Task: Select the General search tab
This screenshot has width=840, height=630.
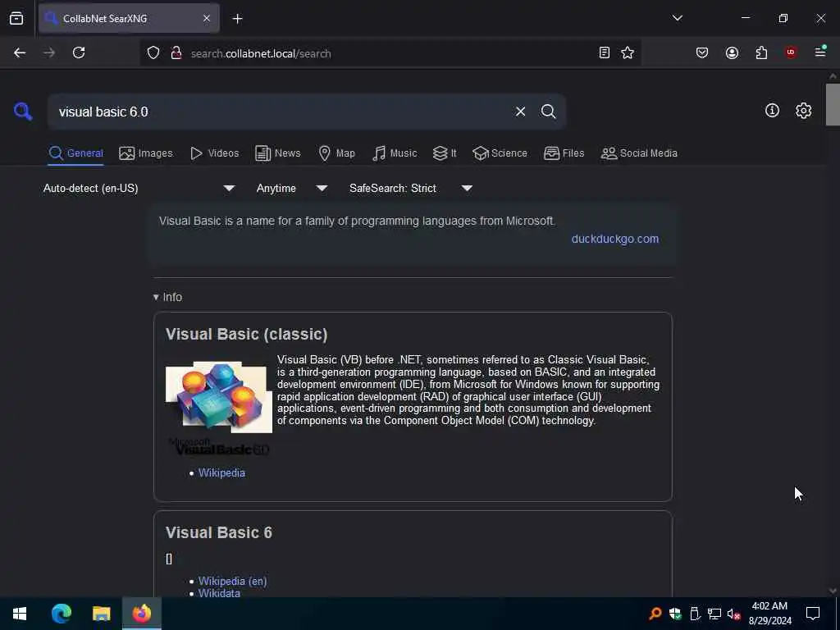Action: [x=75, y=153]
